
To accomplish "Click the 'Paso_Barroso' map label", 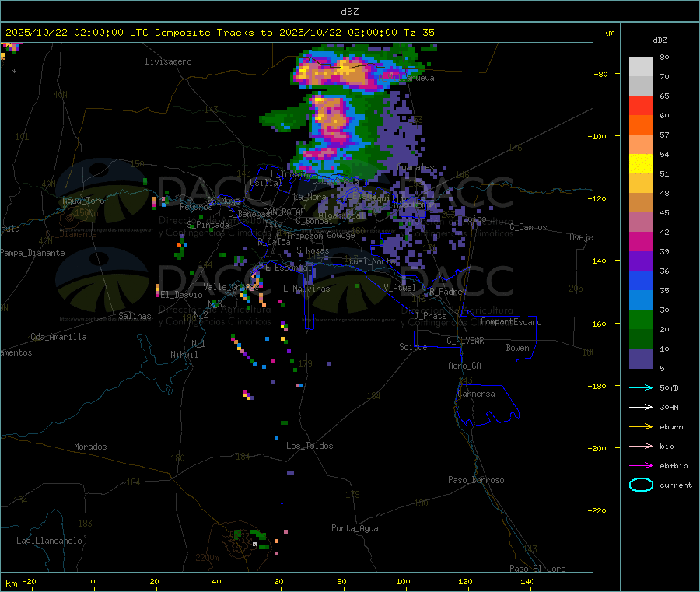I will tap(476, 481).
